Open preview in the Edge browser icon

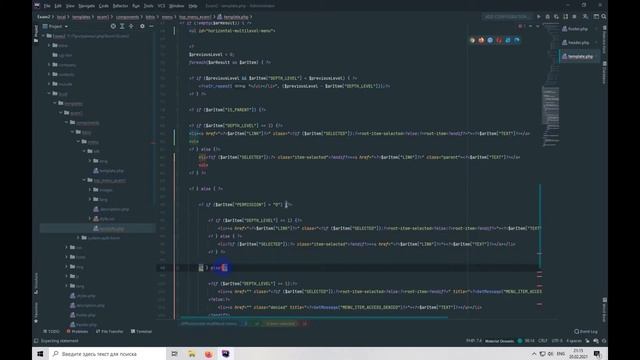point(517,40)
